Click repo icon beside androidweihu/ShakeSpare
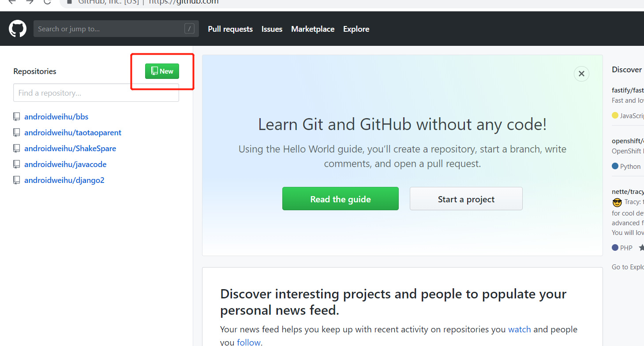 point(17,149)
